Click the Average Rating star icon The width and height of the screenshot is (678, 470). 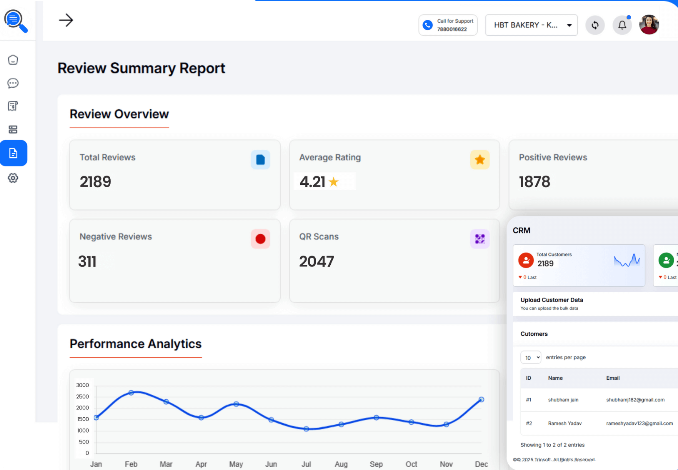click(480, 159)
